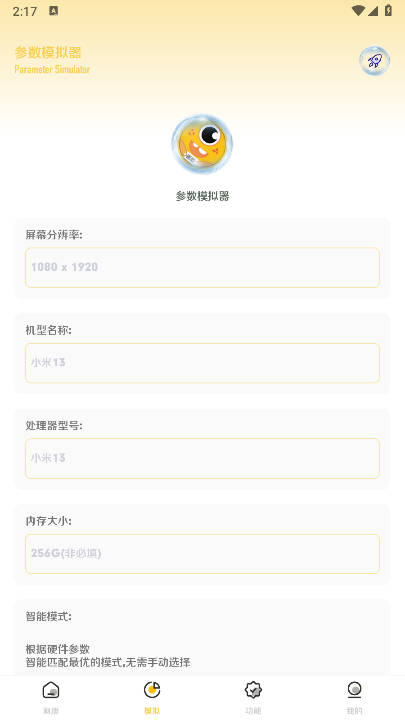Focus the processor model input field
Viewport: 405px width, 720px height.
(x=202, y=458)
